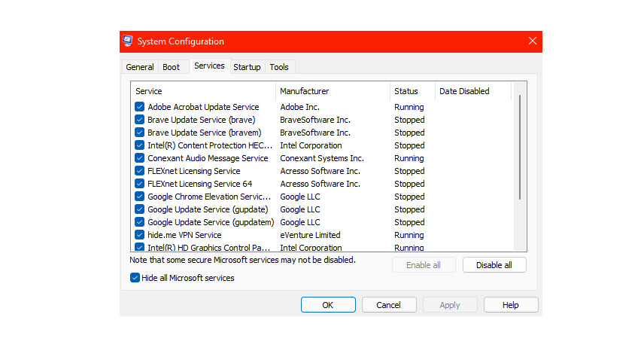Toggle Hide all Microsoft services checkbox

(x=135, y=277)
